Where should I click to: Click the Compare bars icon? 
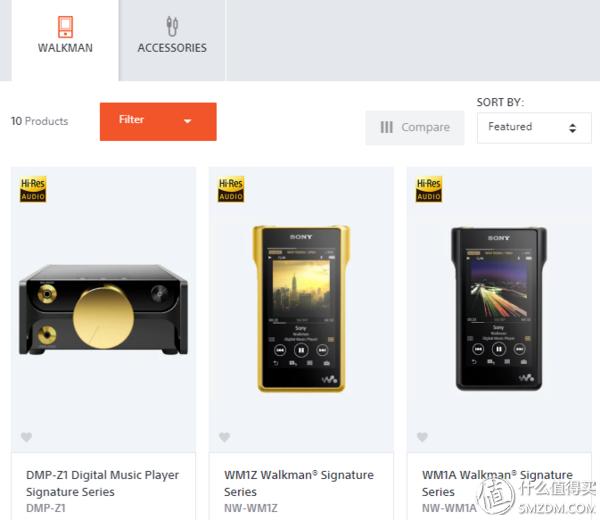(386, 127)
